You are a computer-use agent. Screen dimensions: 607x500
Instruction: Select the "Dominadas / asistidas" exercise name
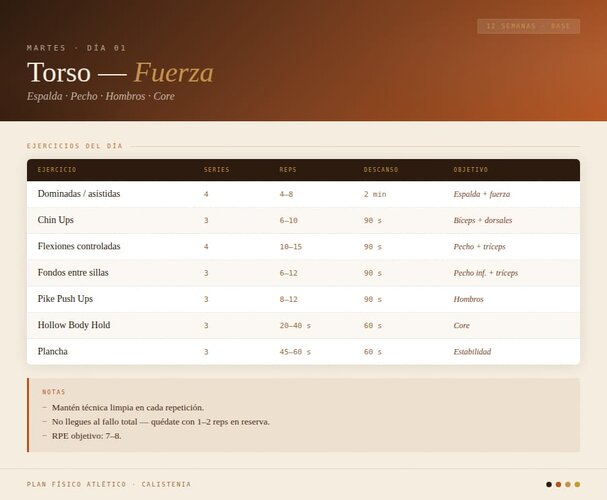pos(79,194)
